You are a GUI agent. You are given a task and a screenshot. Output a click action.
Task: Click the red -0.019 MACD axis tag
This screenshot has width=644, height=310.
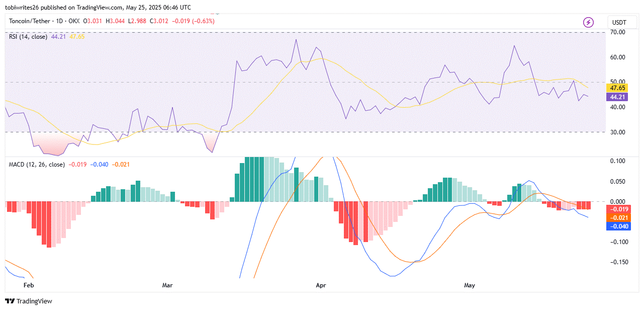tap(617, 209)
